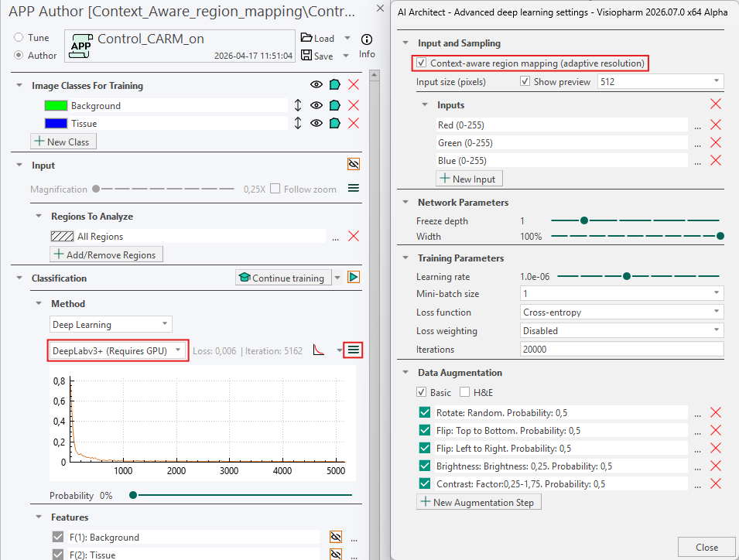Click the polygon icon next to Tissue class
The height and width of the screenshot is (560, 739).
pos(335,123)
